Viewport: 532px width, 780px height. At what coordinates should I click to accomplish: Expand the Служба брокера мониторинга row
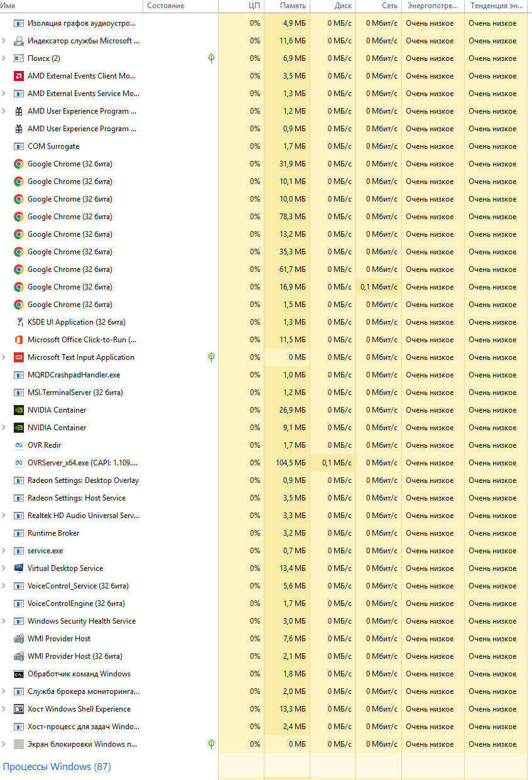pos(4,691)
